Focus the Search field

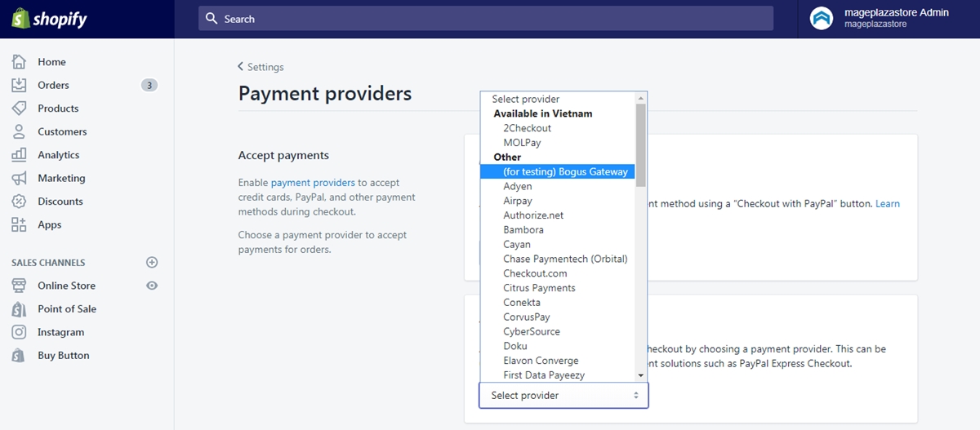(x=486, y=19)
